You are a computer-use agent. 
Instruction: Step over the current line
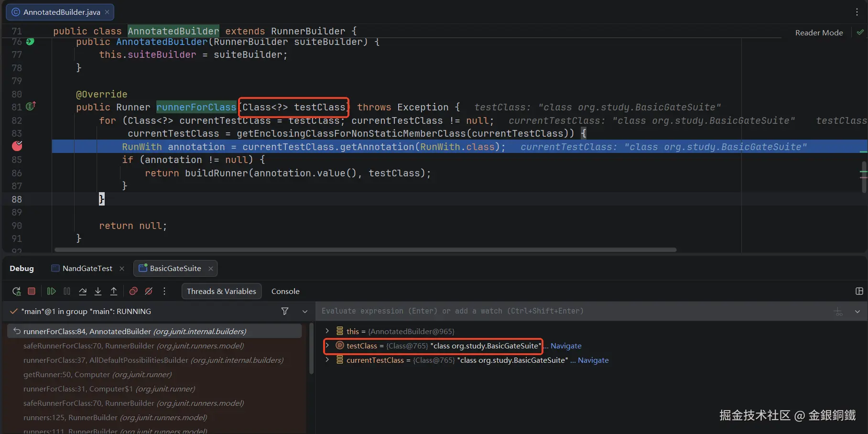[83, 291]
